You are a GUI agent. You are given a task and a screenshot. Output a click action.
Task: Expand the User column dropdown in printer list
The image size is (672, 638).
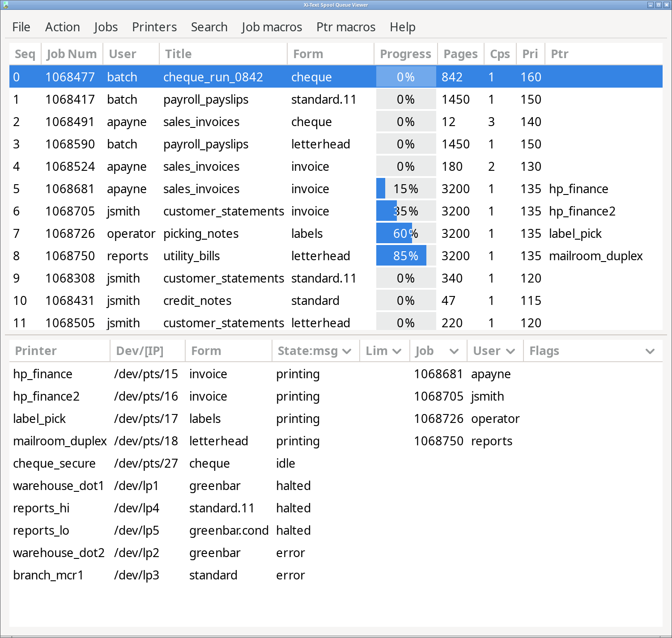coord(510,351)
